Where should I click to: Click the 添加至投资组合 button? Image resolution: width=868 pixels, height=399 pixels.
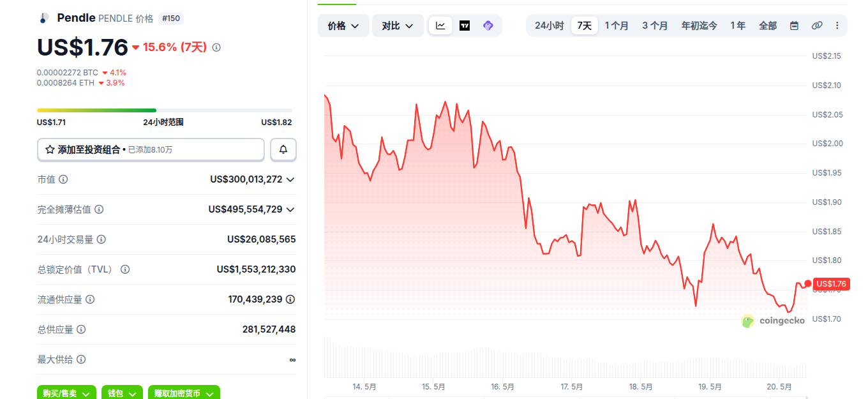[x=151, y=149]
